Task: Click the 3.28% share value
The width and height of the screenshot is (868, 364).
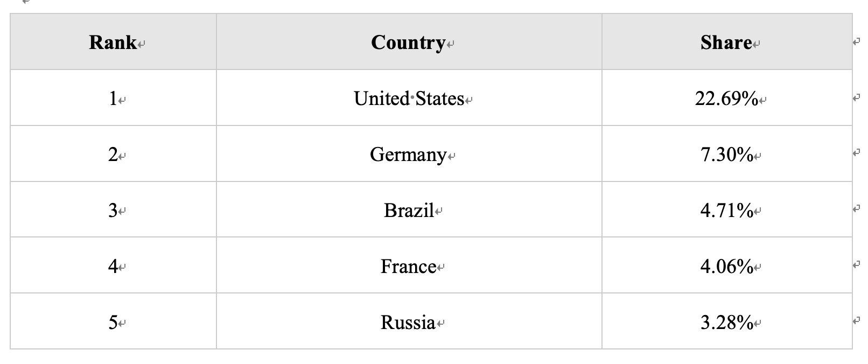Action: tap(726, 321)
